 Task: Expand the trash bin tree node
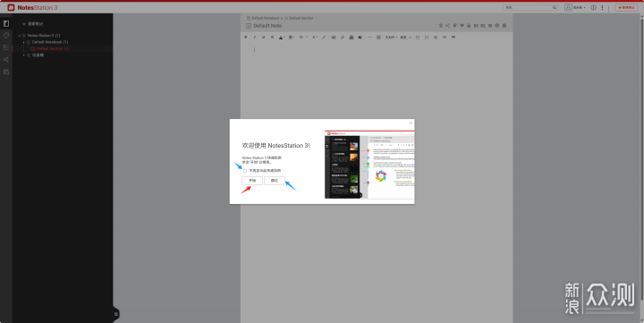coord(23,55)
